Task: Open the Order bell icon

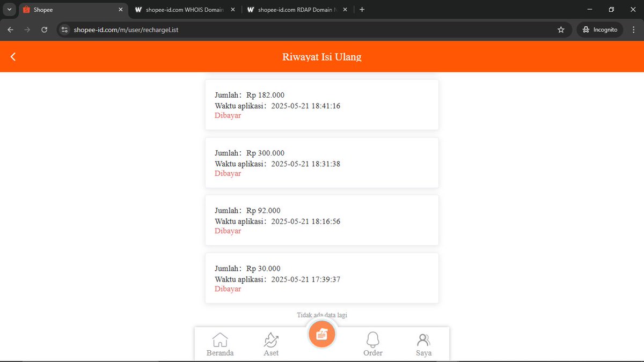Action: [373, 340]
